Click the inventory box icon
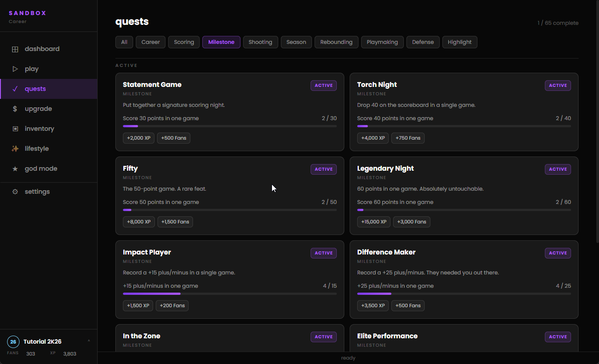This screenshot has height=364, width=599. coord(15,129)
